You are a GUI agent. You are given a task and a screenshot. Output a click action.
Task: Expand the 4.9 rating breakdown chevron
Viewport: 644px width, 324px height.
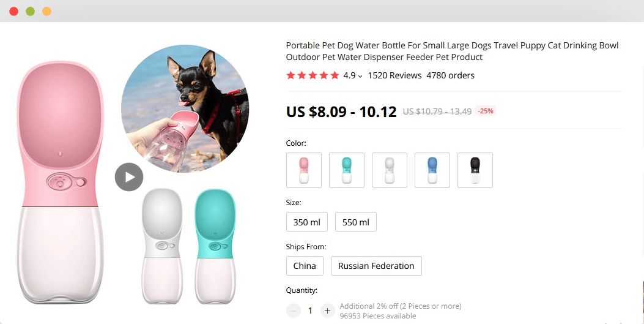(x=360, y=76)
